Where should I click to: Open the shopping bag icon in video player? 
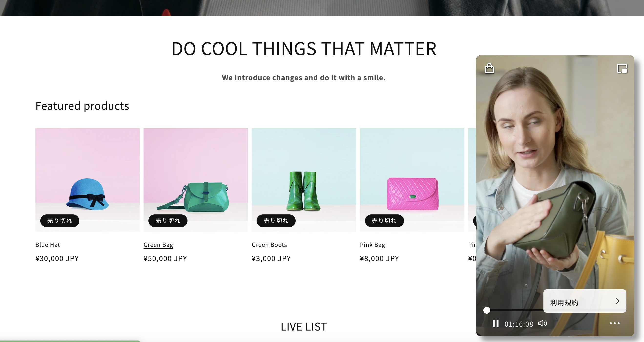489,68
